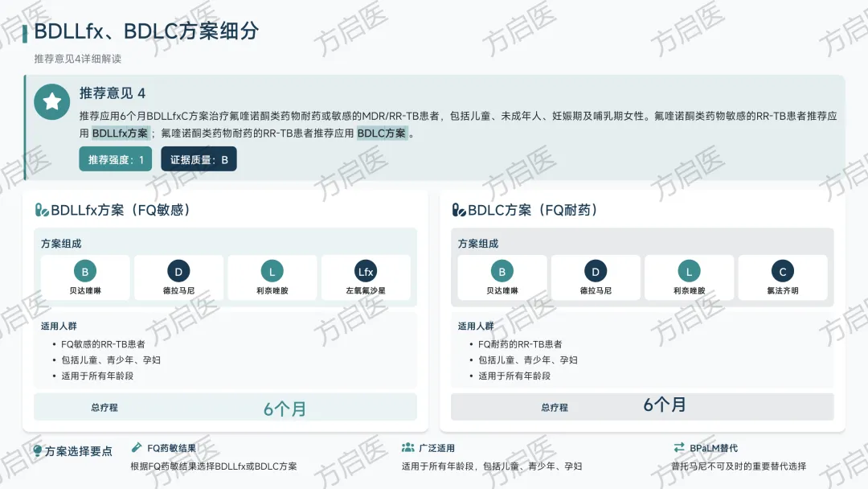Click 包括儿童、青少年、孕妇 in the BDLC card
Viewport: 868px width, 489px height.
pyautogui.click(x=528, y=360)
